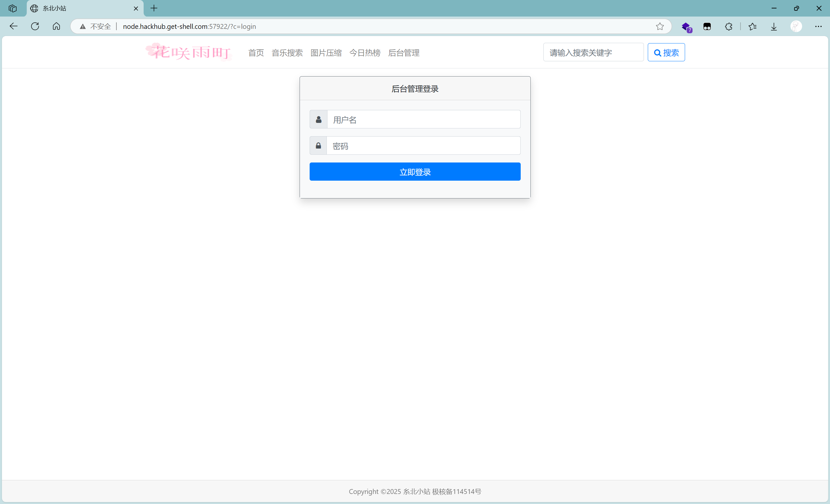The height and width of the screenshot is (504, 830).
Task: Open the 音乐搜索 navigation item
Action: tap(287, 53)
